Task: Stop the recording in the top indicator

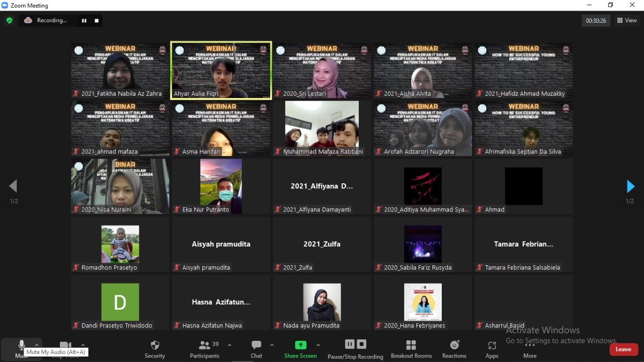Action: [x=97, y=21]
